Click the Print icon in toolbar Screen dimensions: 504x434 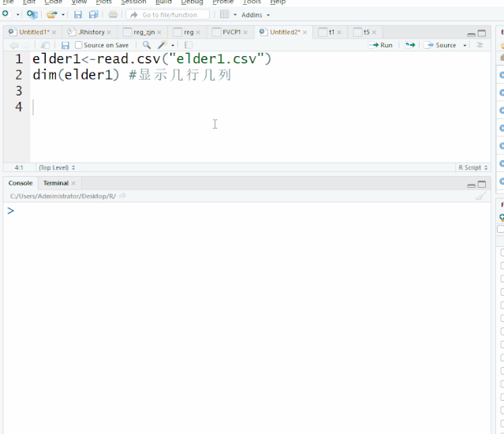pyautogui.click(x=113, y=14)
